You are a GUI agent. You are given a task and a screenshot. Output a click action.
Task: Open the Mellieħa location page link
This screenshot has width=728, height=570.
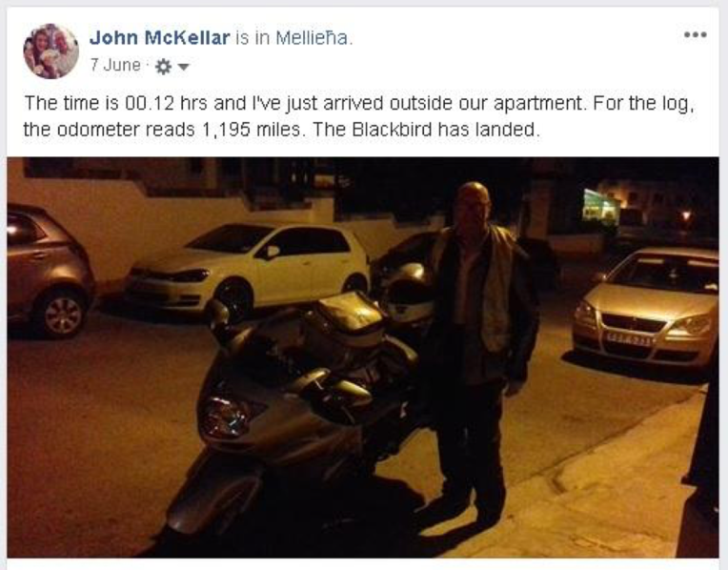(313, 37)
